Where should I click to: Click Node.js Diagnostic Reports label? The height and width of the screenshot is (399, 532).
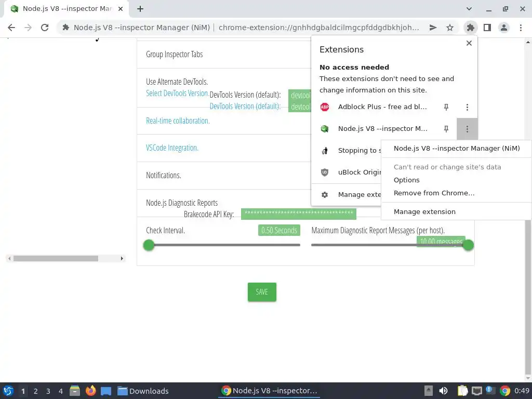[x=182, y=203]
